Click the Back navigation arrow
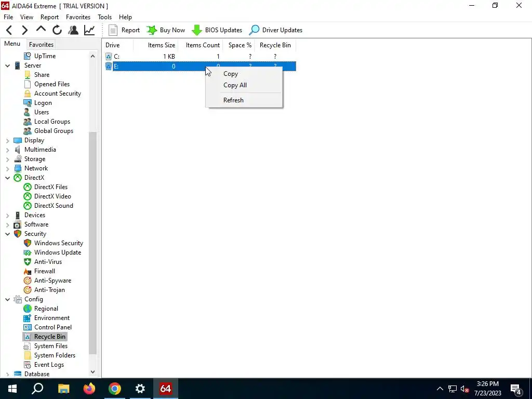532x399 pixels. [9, 30]
